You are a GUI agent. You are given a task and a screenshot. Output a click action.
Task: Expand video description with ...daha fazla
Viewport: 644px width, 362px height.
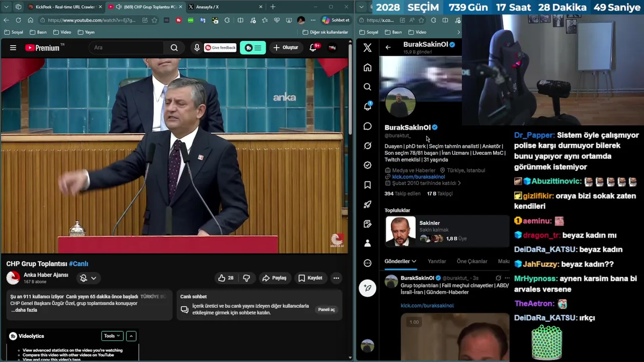[24, 310]
